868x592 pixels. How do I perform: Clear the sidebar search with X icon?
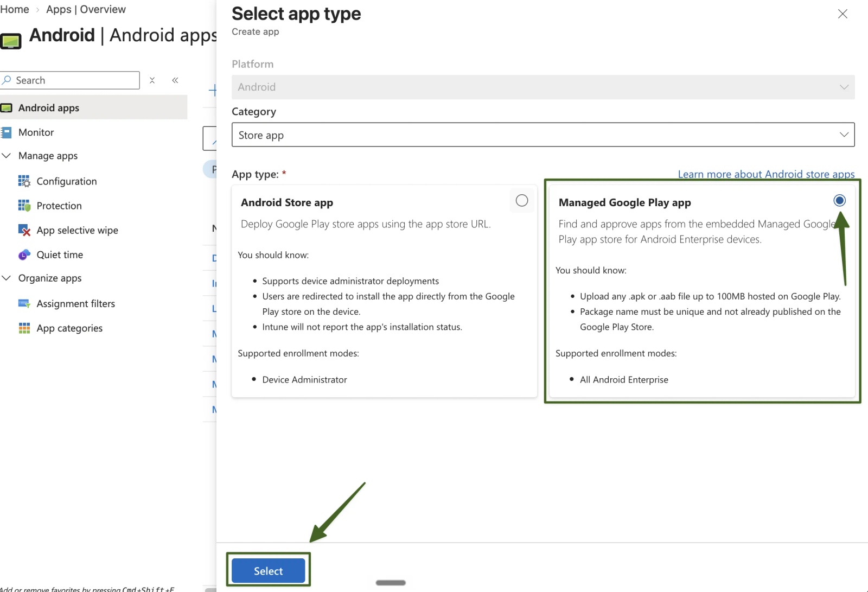pyautogui.click(x=152, y=80)
